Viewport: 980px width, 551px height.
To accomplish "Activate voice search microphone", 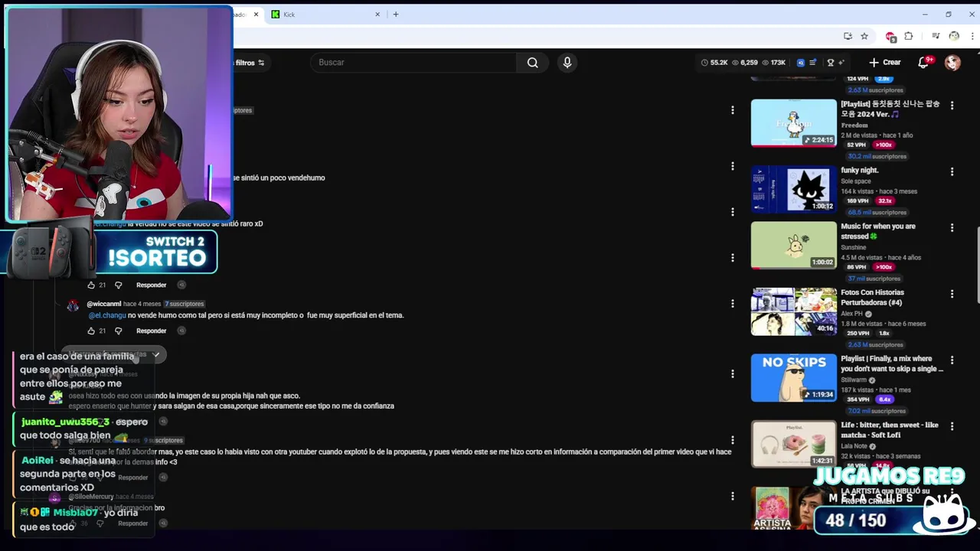I will point(567,63).
